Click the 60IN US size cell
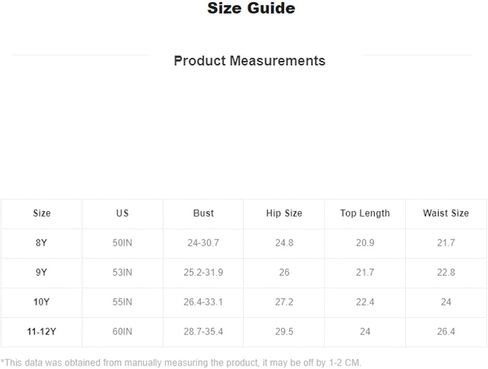This screenshot has width=488, height=369. (x=122, y=332)
